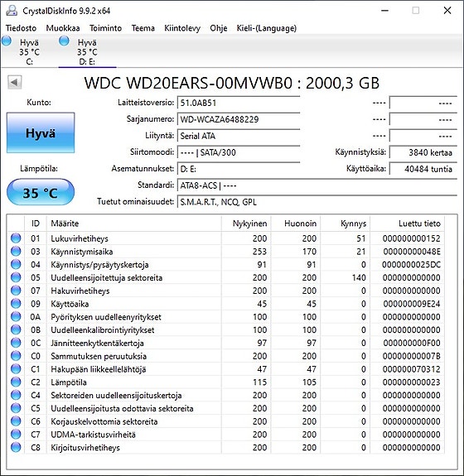Image resolution: width=464 pixels, height=476 pixels.
Task: Click status orb for Uudelleensijoitettuja sektoreita row
Action: click(x=16, y=277)
